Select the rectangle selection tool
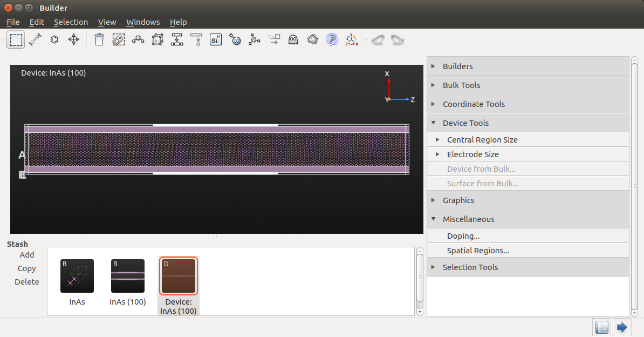The height and width of the screenshot is (337, 644). [x=16, y=39]
